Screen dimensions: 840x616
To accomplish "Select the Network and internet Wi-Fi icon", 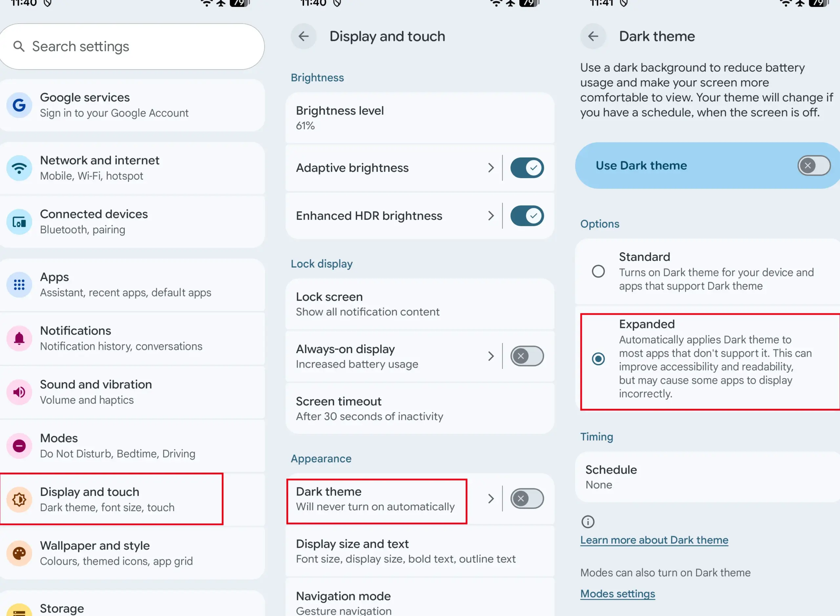I will 19,168.
